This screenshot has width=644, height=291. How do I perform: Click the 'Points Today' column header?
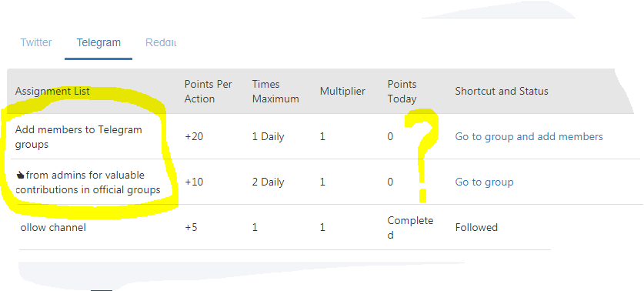(x=402, y=92)
